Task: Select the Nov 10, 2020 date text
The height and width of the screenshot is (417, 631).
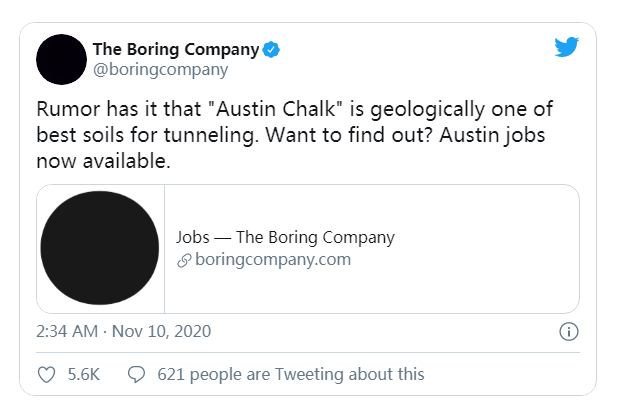Action: coord(161,332)
